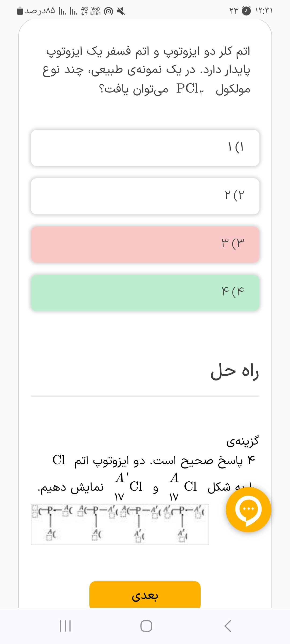Open the orange chat support bubble

pyautogui.click(x=248, y=510)
